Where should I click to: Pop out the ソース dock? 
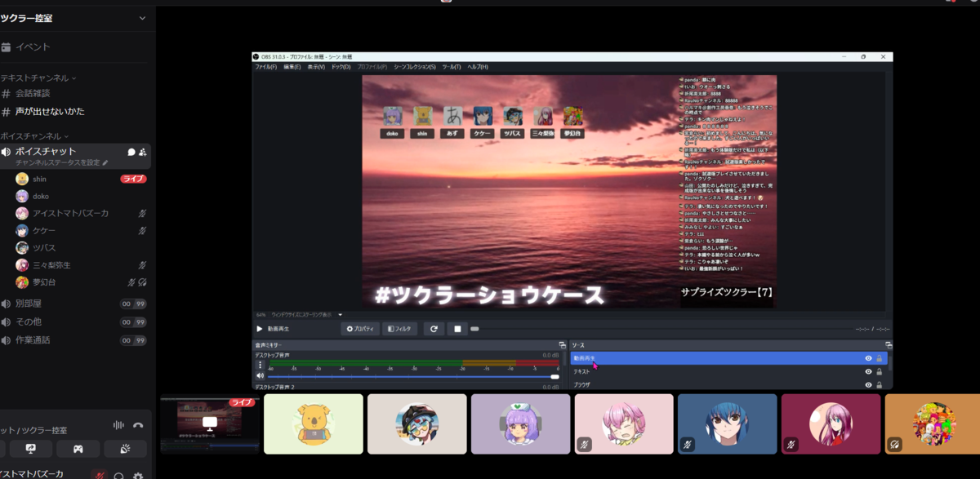coord(889,345)
